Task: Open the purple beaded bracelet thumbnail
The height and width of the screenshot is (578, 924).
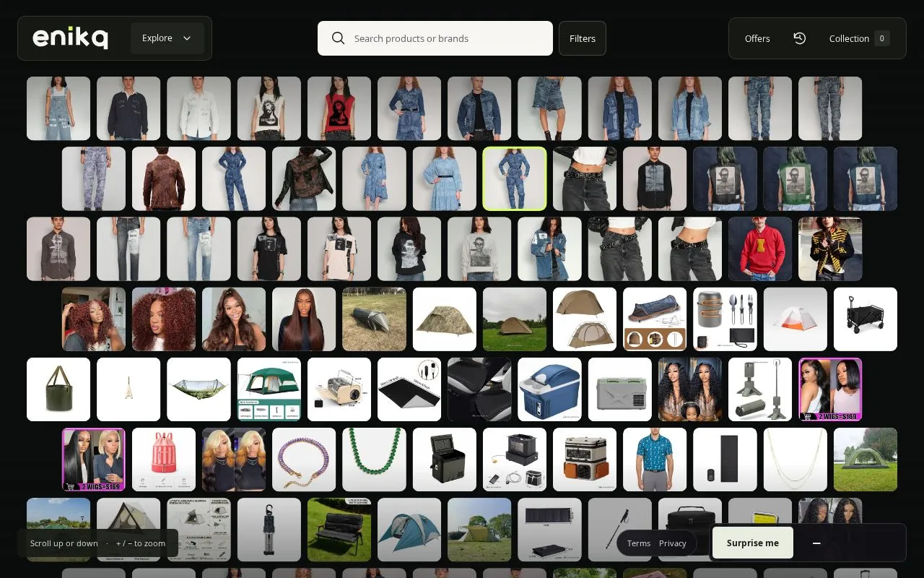Action: click(304, 459)
